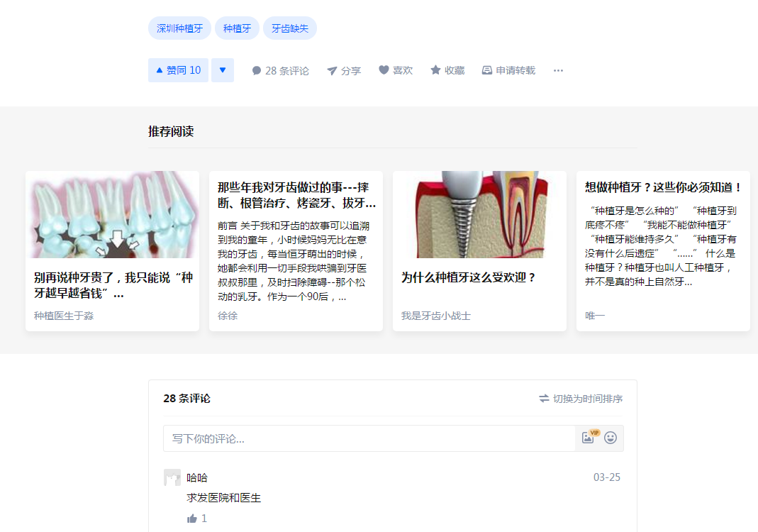
Task: Click author name 唯一
Action: pos(595,316)
